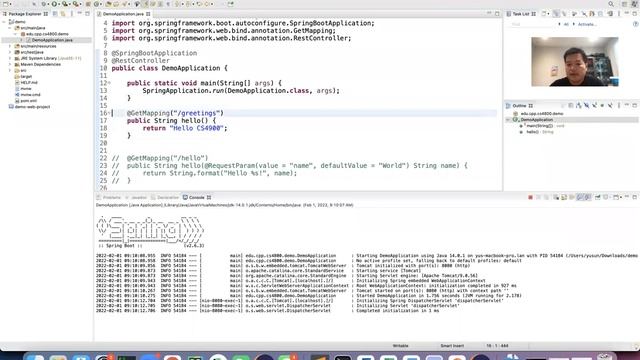Collapse the demo project node
The height and width of the screenshot is (360, 640).
tap(4, 22)
